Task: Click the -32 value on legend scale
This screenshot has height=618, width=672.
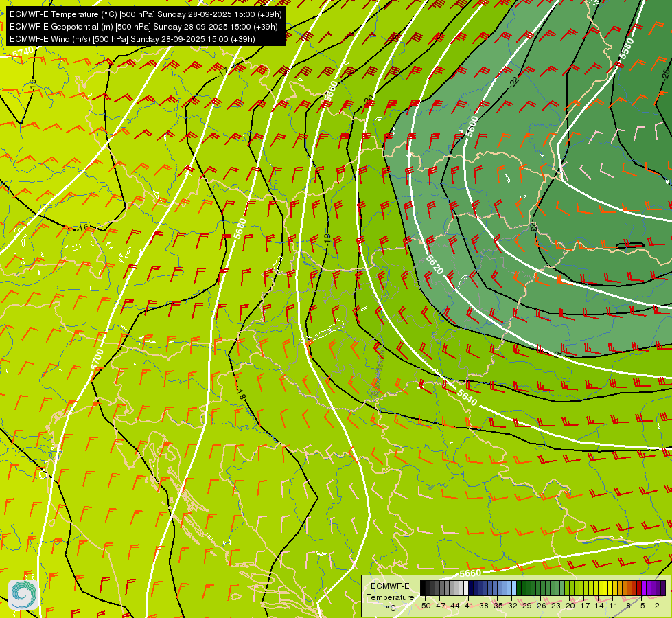Action: [x=511, y=606]
